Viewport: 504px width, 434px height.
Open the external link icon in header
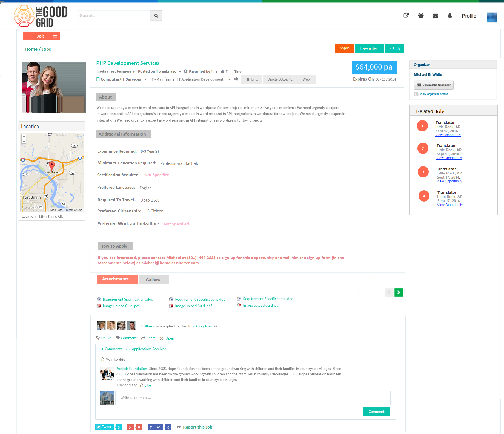[x=406, y=15]
